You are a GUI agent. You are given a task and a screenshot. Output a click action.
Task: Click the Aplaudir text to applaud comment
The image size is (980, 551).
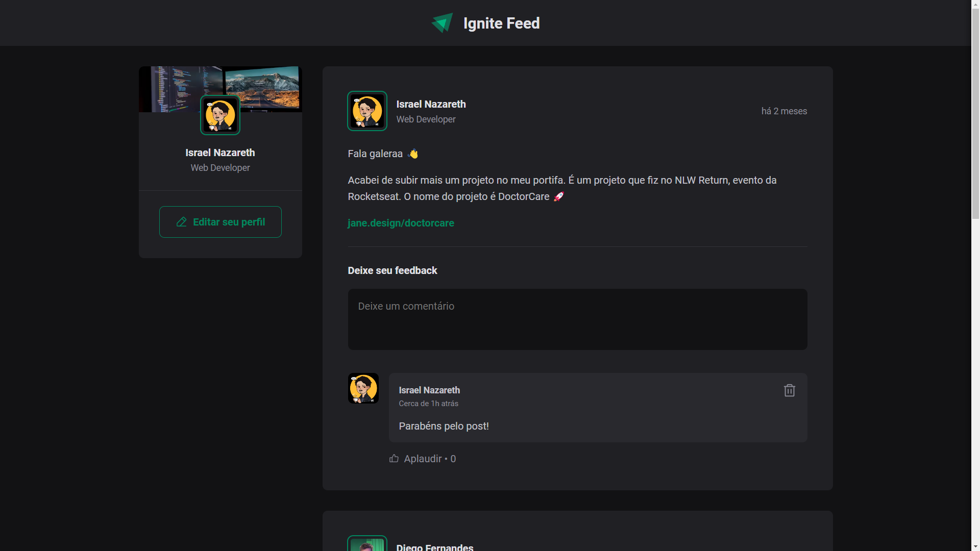point(423,458)
